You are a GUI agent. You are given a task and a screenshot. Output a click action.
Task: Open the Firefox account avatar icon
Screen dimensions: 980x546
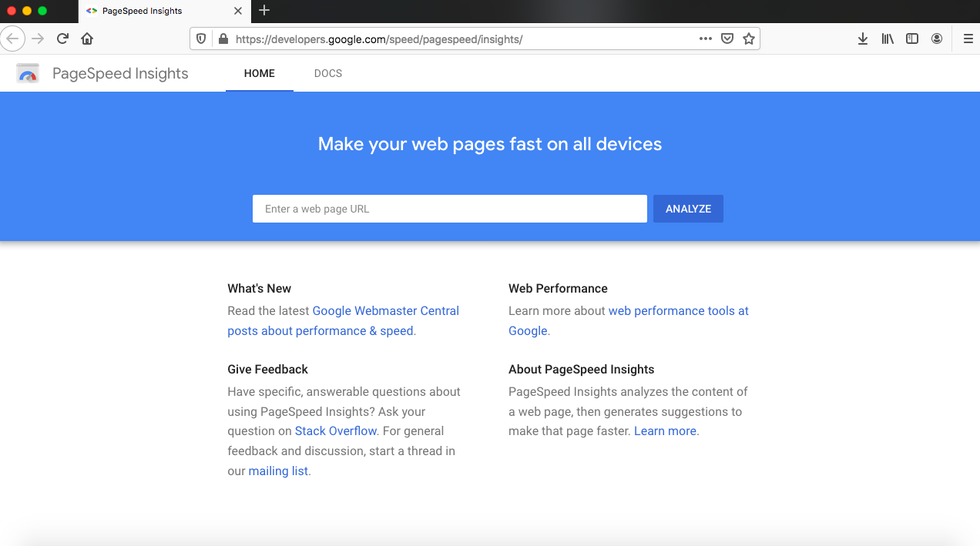(x=937, y=39)
